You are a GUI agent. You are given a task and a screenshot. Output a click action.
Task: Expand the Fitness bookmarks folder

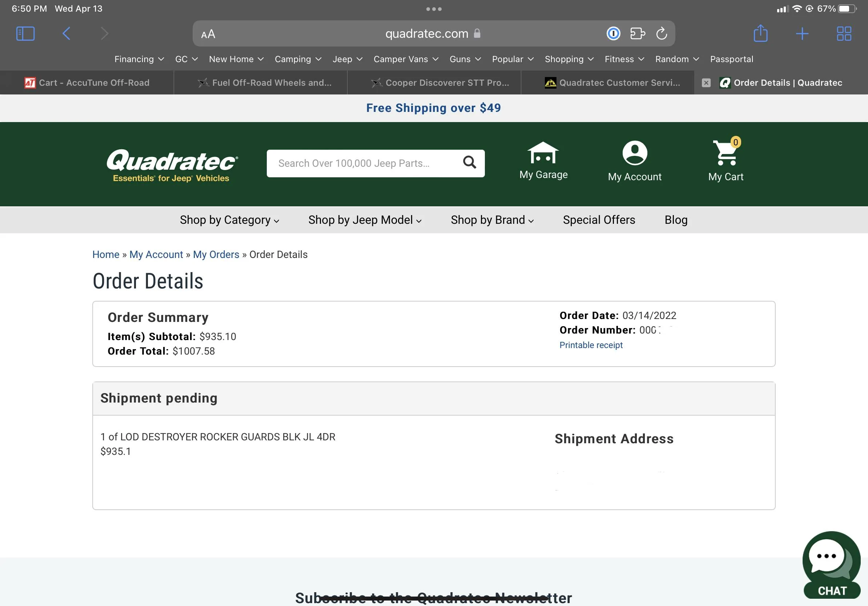tap(624, 59)
